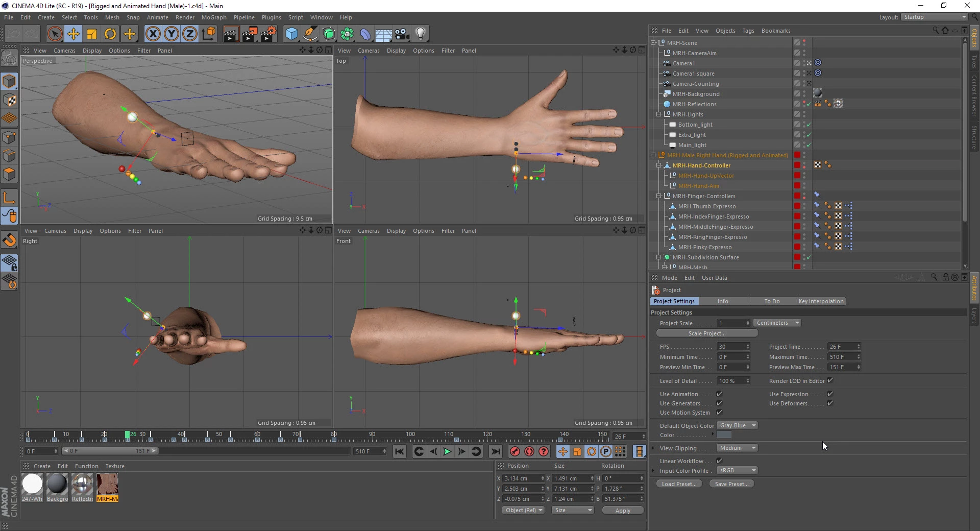Click the default object Color swatch

[x=724, y=435]
